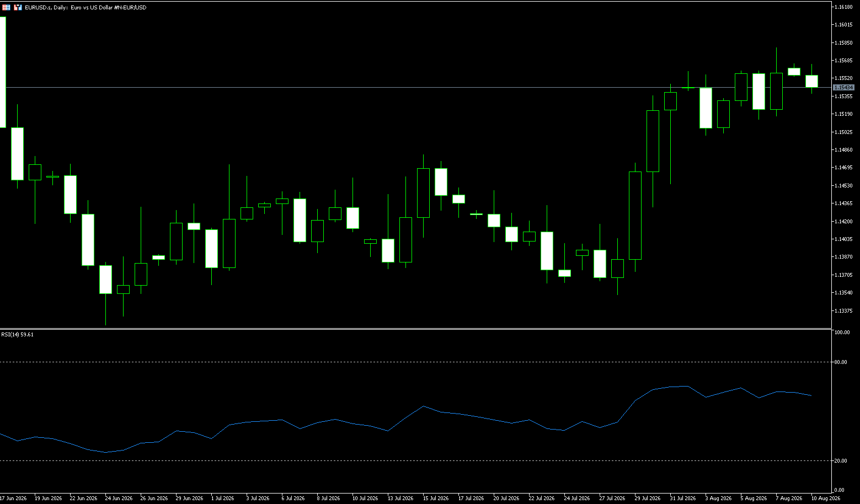860x504 pixels.
Task: Click the 22 Jun 2026 date label
Action: click(84, 498)
